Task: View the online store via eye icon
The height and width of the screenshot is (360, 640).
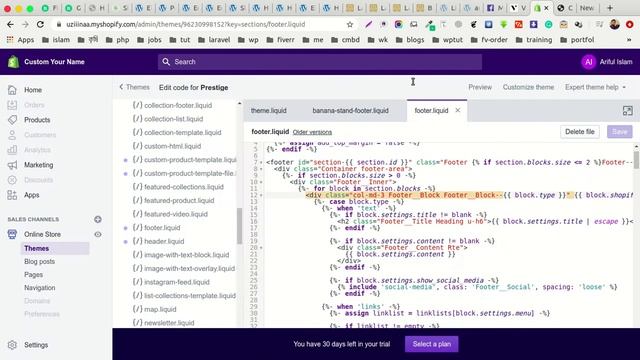Action: coord(98,234)
